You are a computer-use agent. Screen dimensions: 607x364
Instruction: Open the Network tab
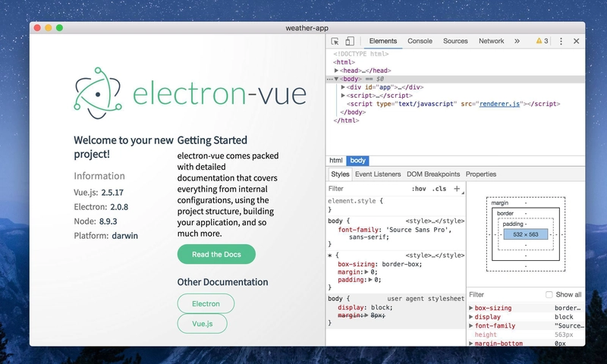[x=491, y=41]
